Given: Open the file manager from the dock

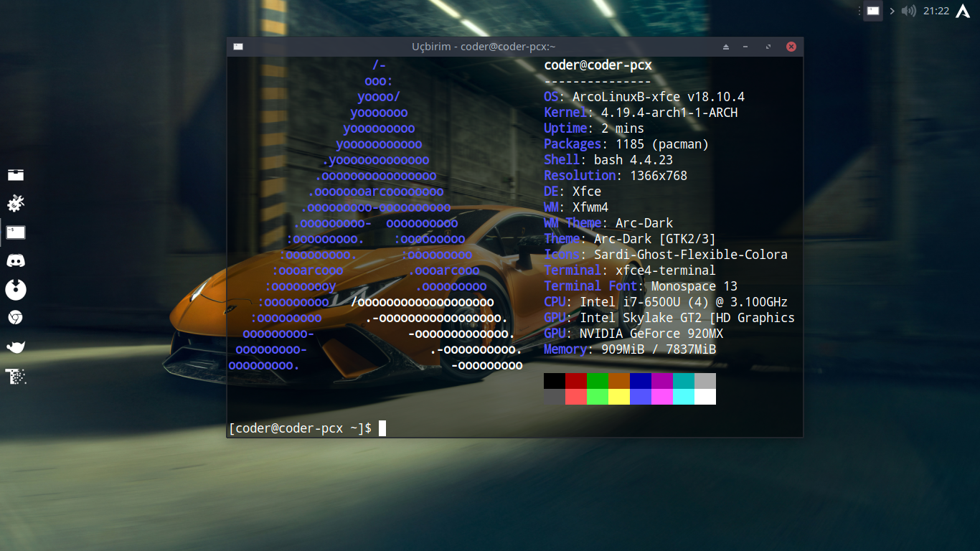Looking at the screenshot, I should click(16, 174).
